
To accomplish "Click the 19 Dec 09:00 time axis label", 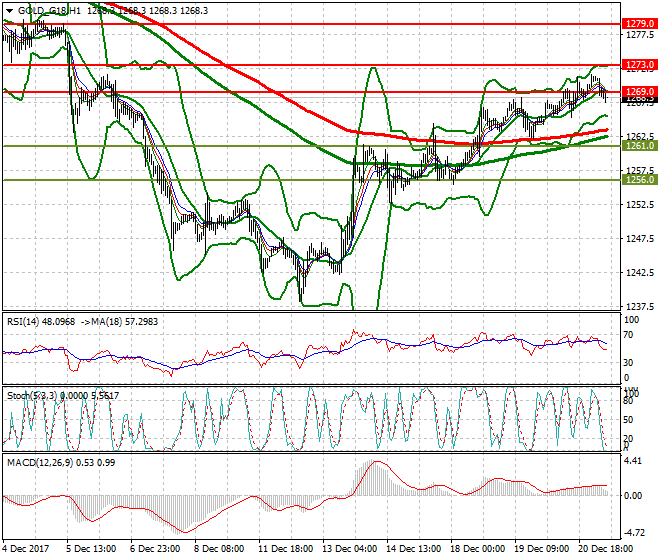I will tap(542, 549).
